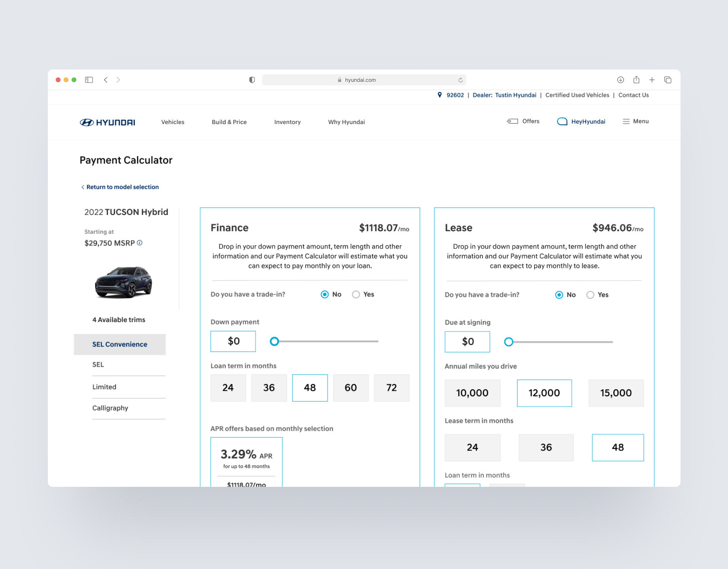The width and height of the screenshot is (728, 569).
Task: Click the HeyHyundai link text
Action: [588, 122]
